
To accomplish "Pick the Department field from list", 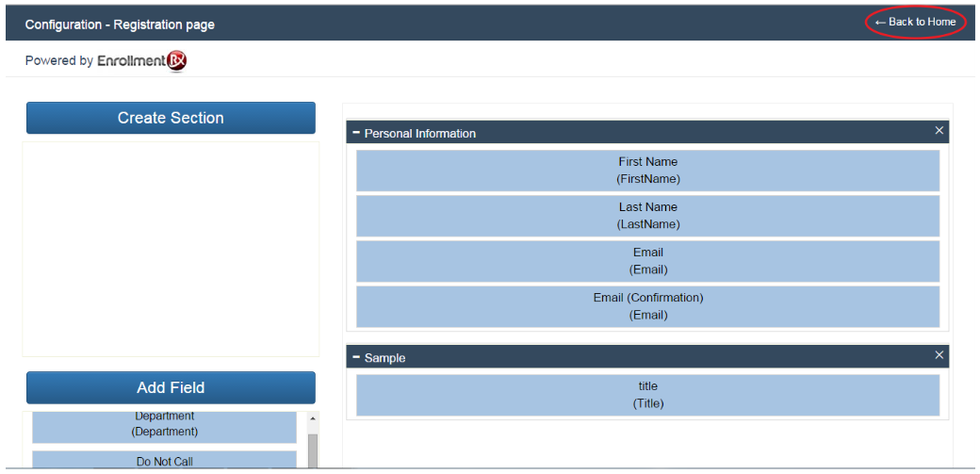I will [x=165, y=425].
